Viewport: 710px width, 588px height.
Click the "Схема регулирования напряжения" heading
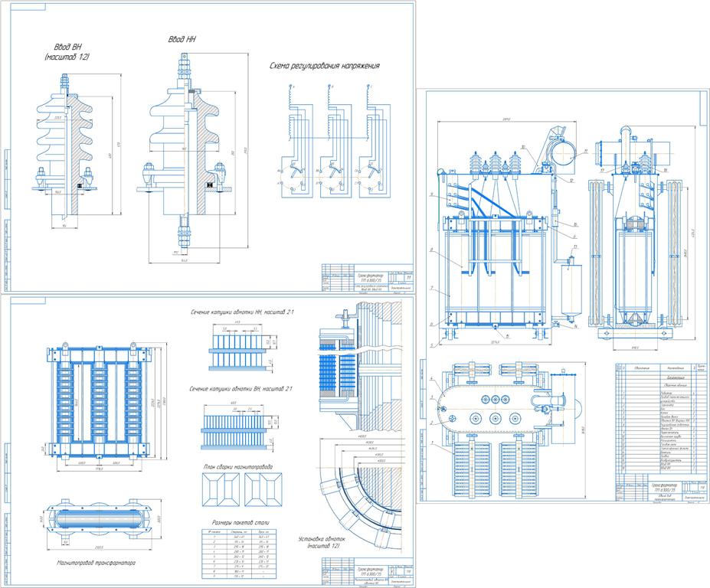coord(325,66)
